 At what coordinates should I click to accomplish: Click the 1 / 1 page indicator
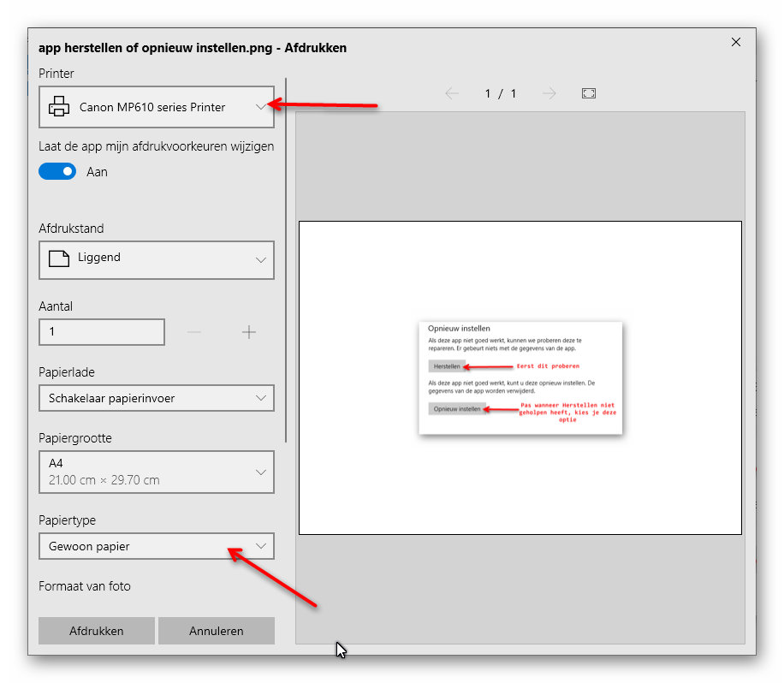point(501,93)
